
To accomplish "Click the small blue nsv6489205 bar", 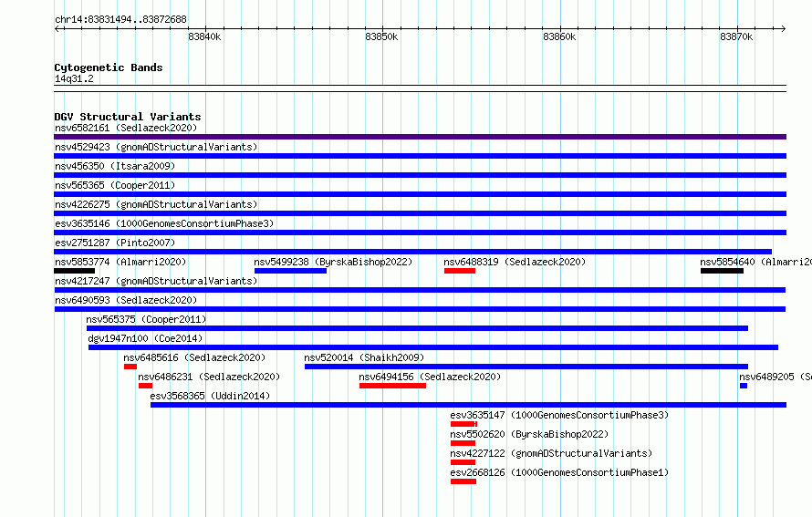I will click(x=744, y=386).
